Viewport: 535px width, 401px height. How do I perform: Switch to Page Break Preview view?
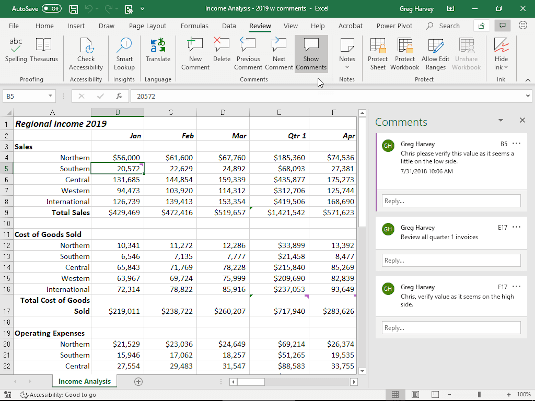[x=435, y=395]
